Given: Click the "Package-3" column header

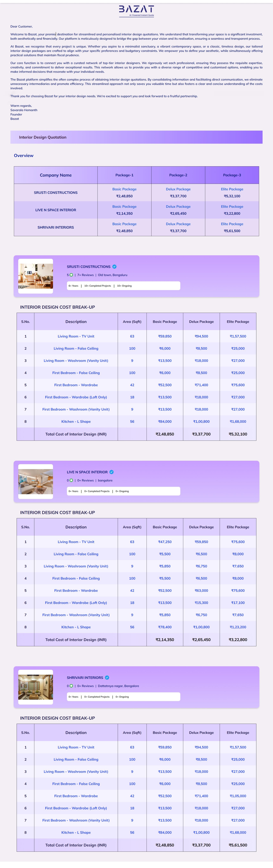Looking at the screenshot, I should click(x=232, y=175).
